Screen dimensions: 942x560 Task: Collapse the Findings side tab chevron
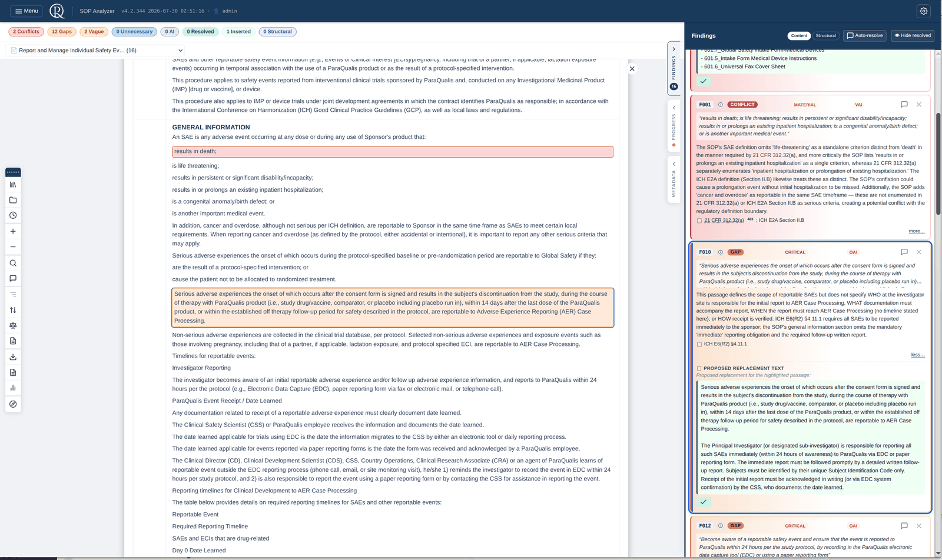tap(674, 49)
